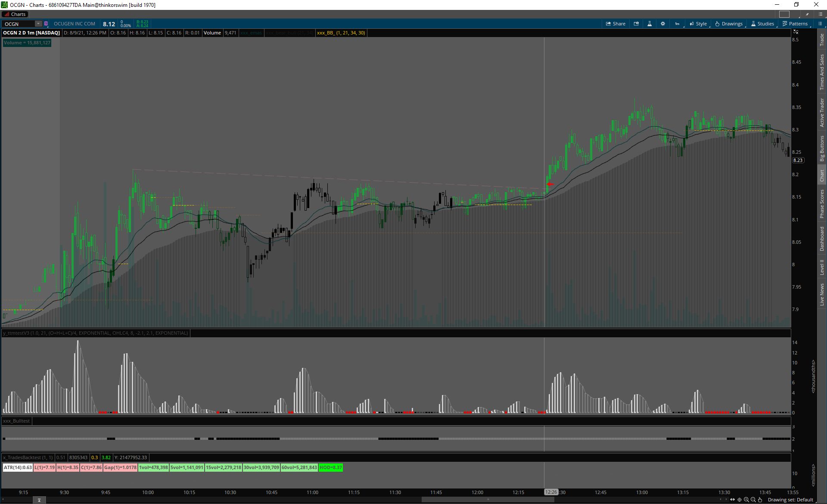This screenshot has width=827, height=504.
Task: Click the alert notification icon beside Share
Action: tap(636, 24)
